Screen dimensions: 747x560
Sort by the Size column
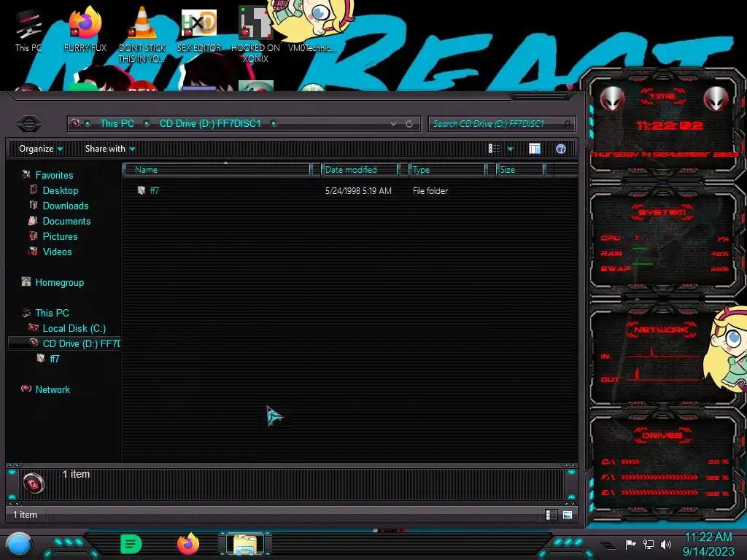tap(519, 169)
